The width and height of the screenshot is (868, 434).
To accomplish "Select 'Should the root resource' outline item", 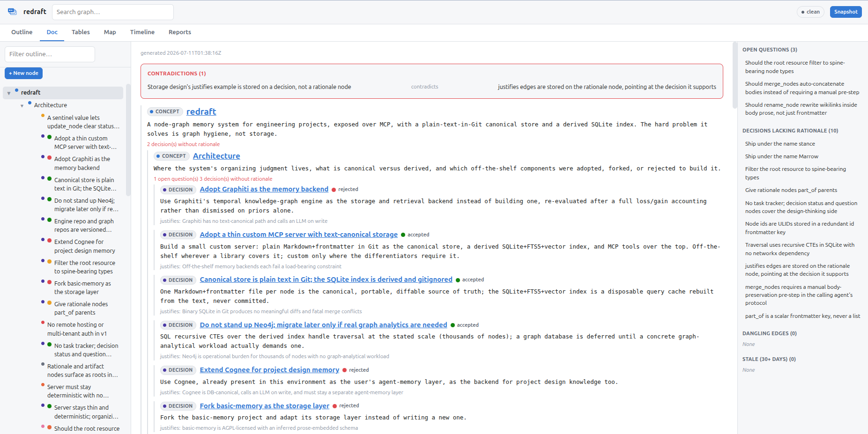I will 87,429.
